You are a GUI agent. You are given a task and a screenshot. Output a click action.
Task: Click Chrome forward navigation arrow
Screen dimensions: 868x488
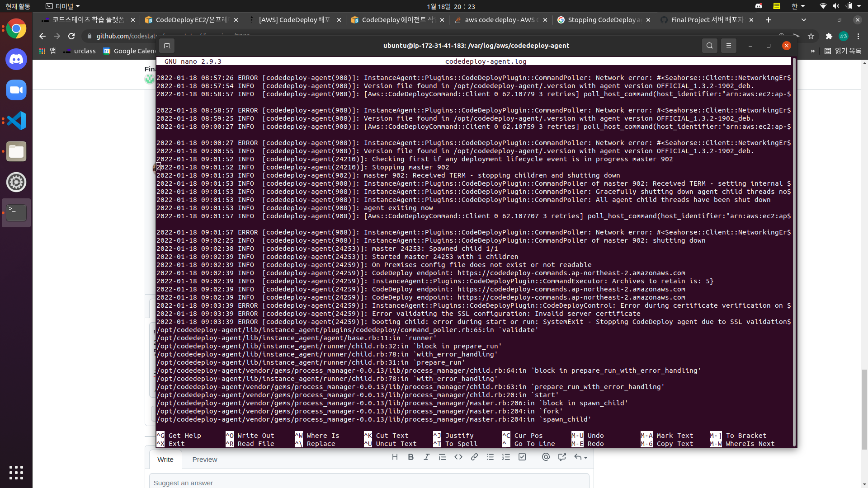(57, 36)
